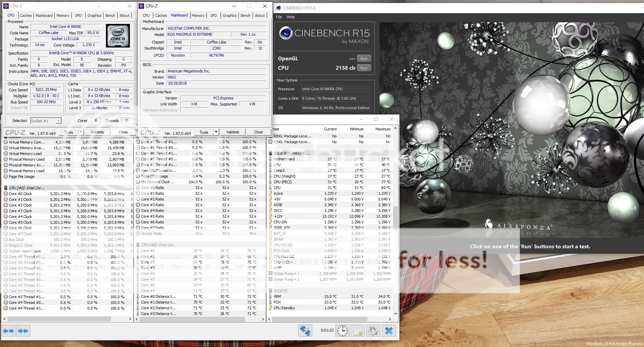Viewport: 644px width, 347px height.
Task: Click HWiNFO collapse columns arrows icon
Action: (23, 331)
